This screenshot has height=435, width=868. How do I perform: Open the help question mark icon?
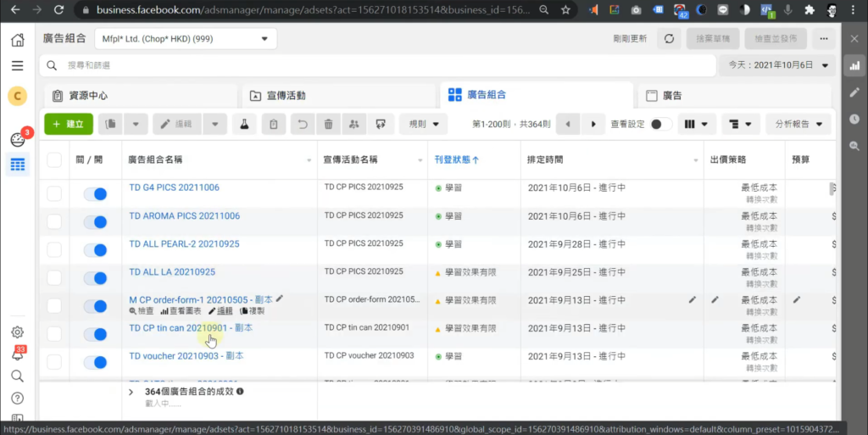coord(17,398)
